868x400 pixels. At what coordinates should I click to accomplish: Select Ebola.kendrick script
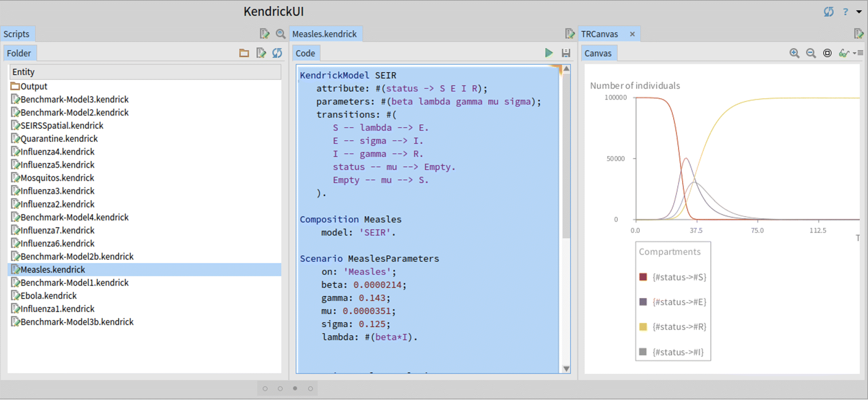(44, 296)
